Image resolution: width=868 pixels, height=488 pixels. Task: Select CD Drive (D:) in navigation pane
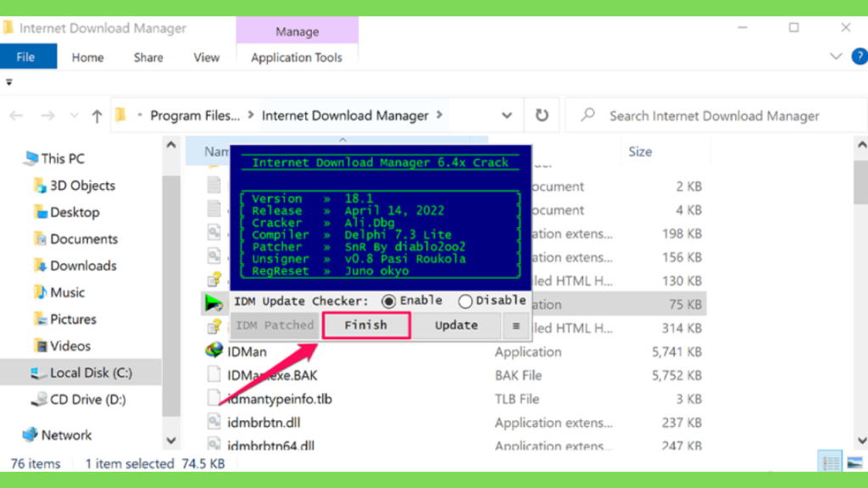pos(78,400)
